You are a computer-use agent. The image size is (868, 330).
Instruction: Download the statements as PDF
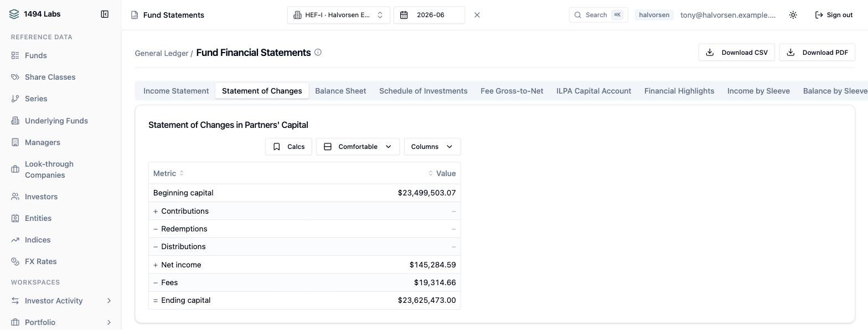tap(817, 53)
